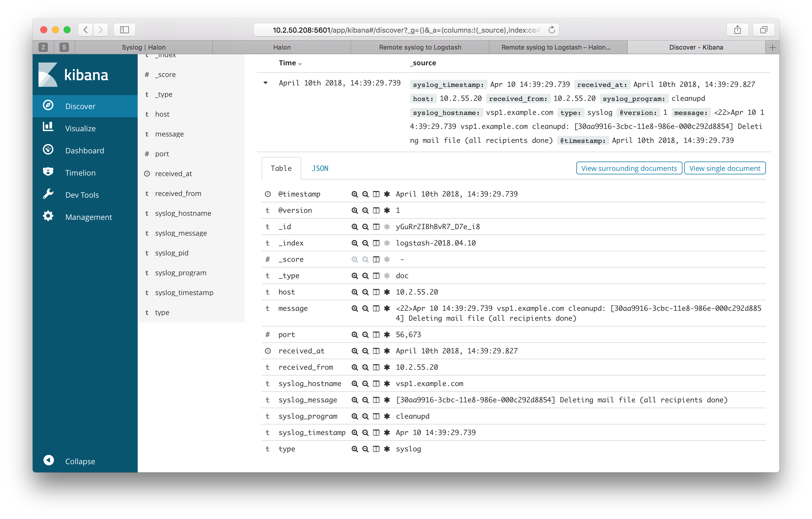Switch to Remote syslog to Logstash browser tab
The width and height of the screenshot is (812, 519).
tap(420, 47)
